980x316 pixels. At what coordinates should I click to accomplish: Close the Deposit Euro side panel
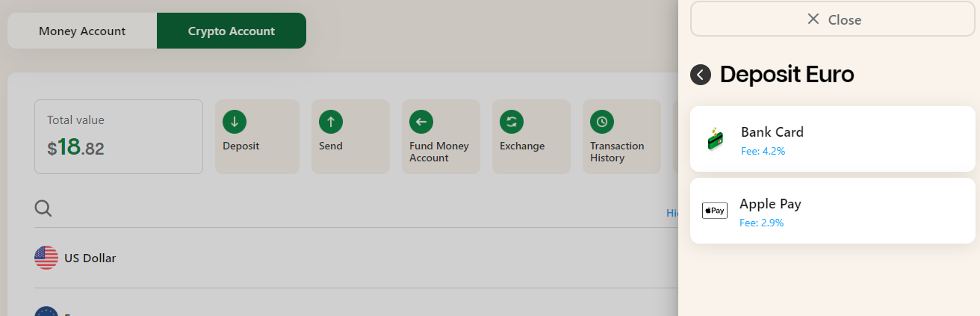(833, 19)
